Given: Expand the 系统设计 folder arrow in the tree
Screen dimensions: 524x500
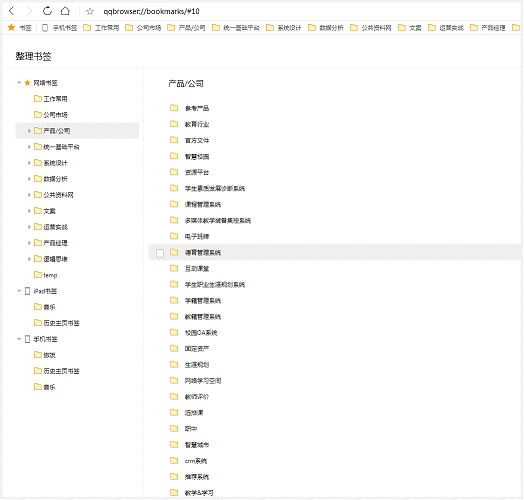Looking at the screenshot, I should click(x=29, y=163).
